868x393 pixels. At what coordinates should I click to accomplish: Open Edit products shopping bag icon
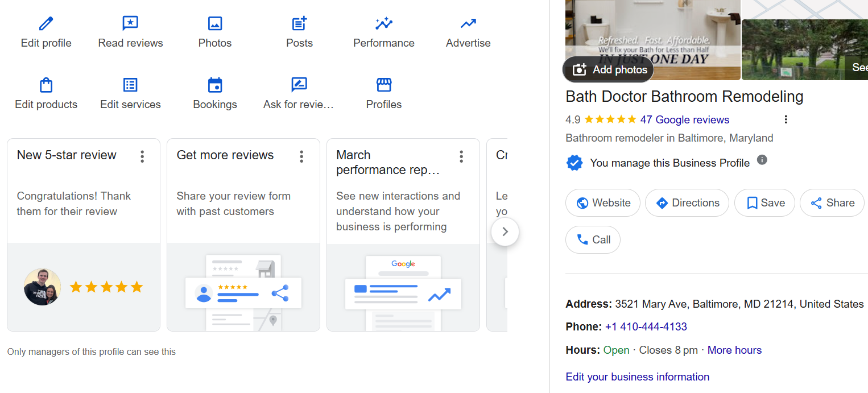(x=46, y=85)
